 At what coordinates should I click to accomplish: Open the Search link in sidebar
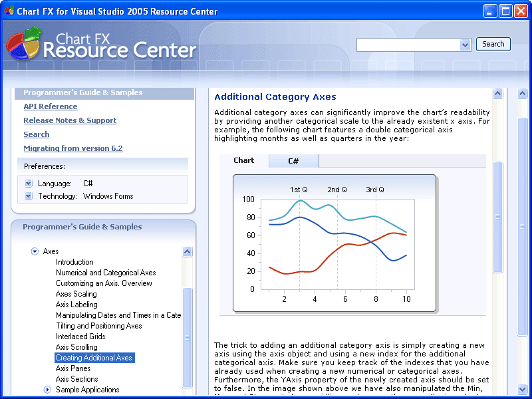point(37,134)
